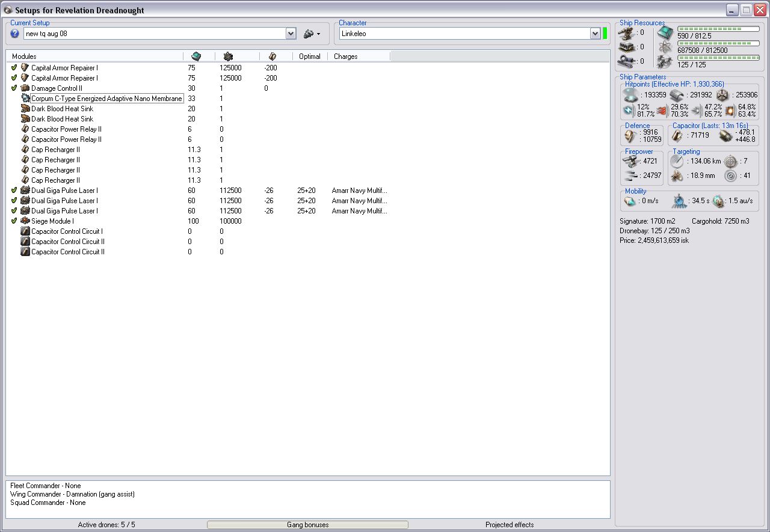Click the sensor strength icon showing 41
This screenshot has height=532, width=770.
(x=730, y=176)
